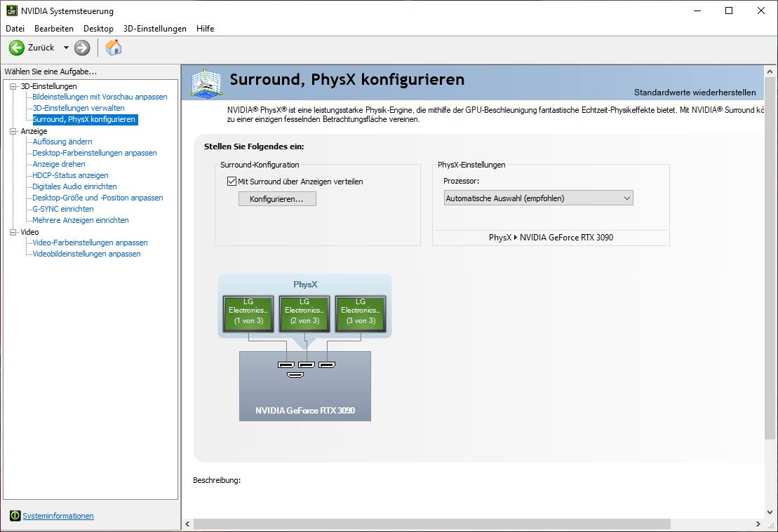The width and height of the screenshot is (778, 532).
Task: Click the Zurück text label
Action: click(41, 48)
